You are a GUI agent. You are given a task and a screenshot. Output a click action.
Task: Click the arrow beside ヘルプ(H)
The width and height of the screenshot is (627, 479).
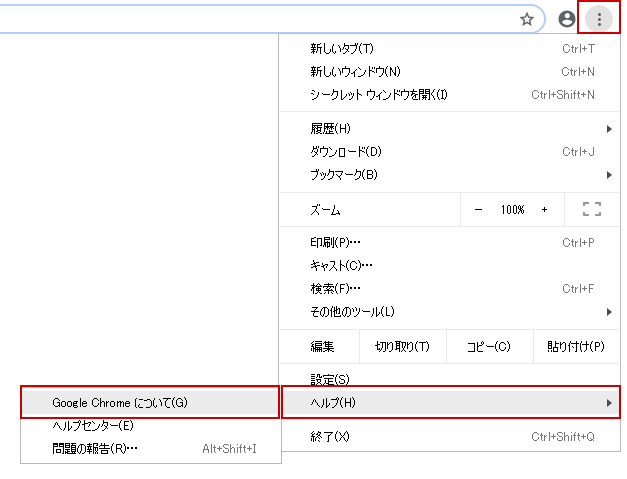click(x=609, y=403)
